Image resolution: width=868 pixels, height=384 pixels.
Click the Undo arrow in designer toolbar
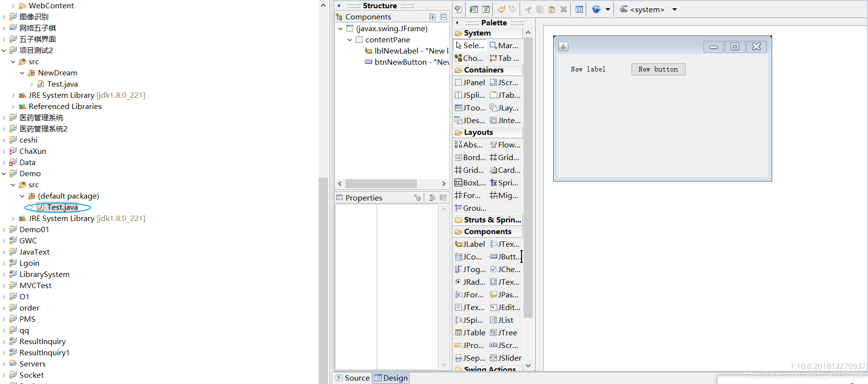point(501,9)
